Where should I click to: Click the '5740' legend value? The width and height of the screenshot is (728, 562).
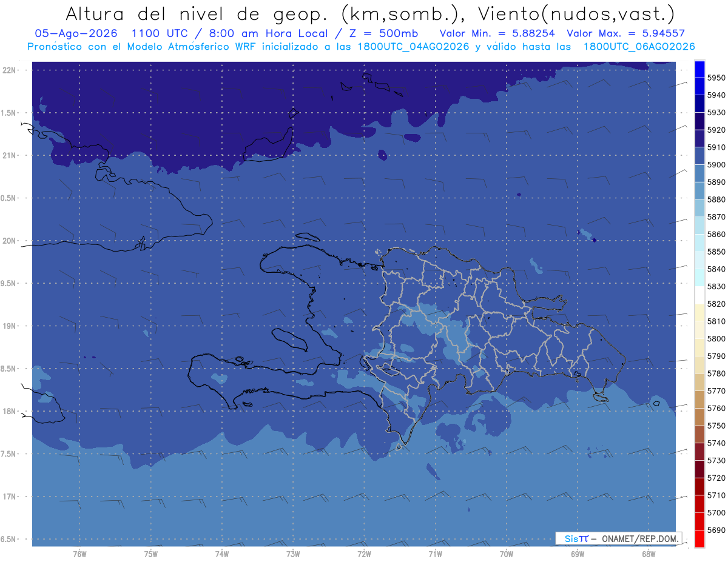716,443
